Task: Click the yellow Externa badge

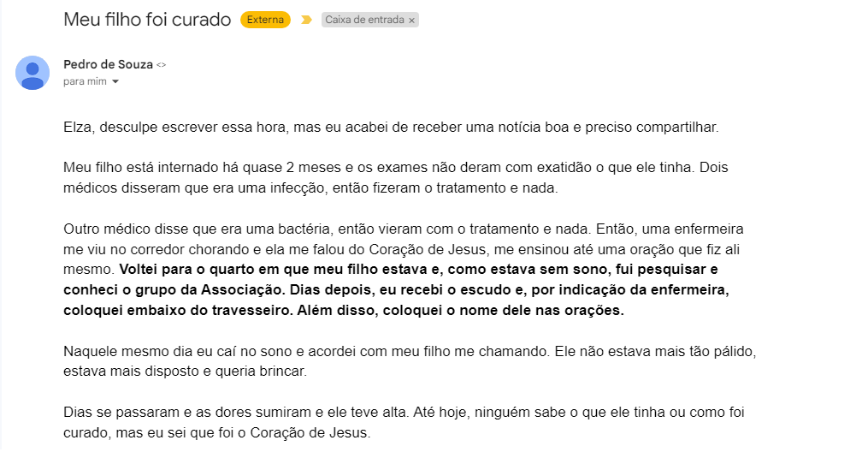Action: coord(265,20)
